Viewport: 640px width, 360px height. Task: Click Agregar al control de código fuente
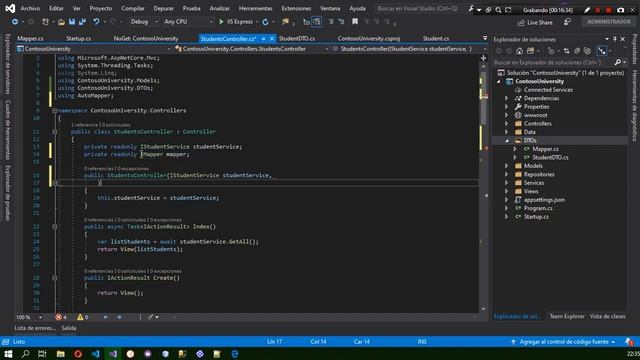563,342
